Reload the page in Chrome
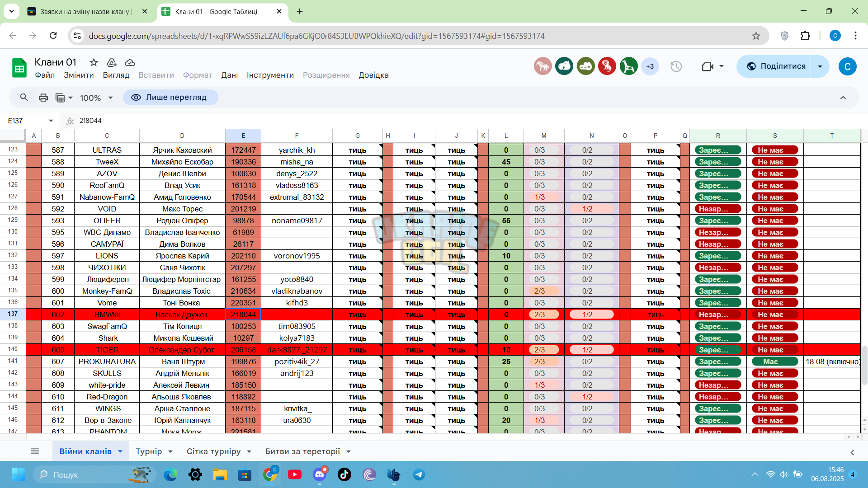 (x=53, y=36)
